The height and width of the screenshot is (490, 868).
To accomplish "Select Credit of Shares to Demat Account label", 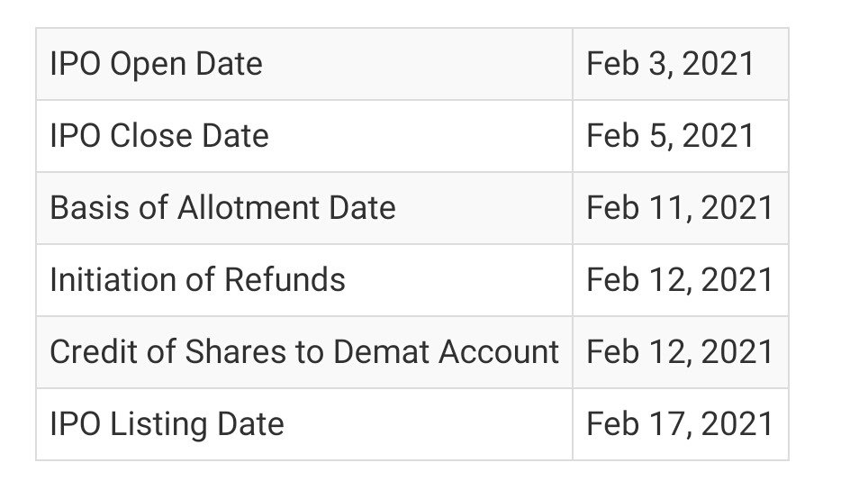I will click(x=304, y=351).
